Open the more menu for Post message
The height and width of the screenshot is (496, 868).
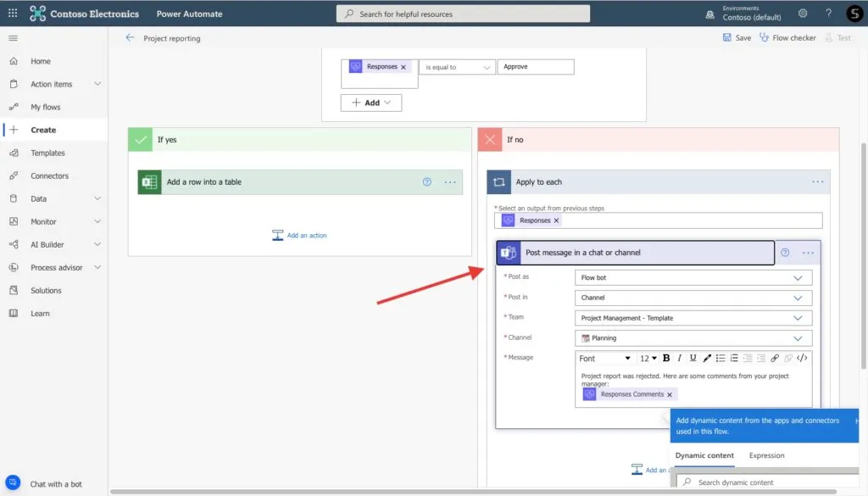808,253
